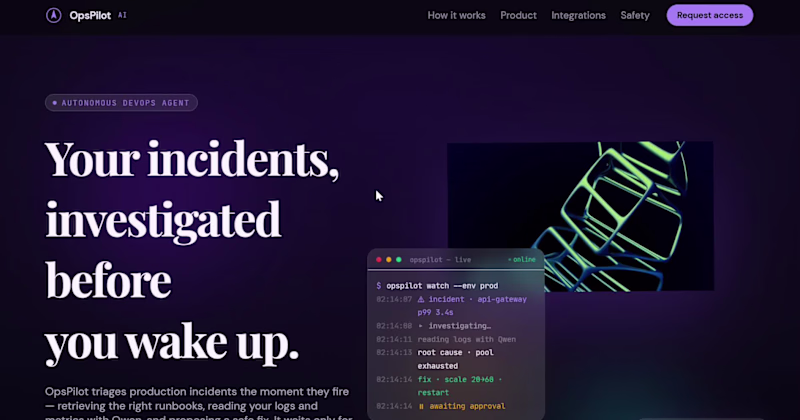Viewport: 800px width, 420px height.
Task: Open the How it works page
Action: 456,15
